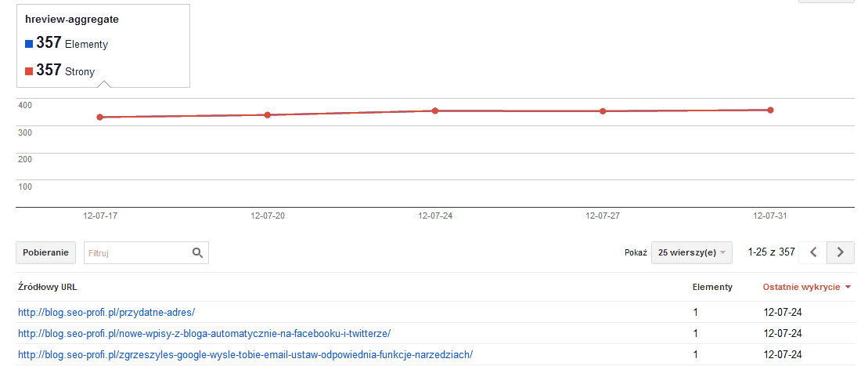Click the 12-07-20 x-axis date label
Viewport: 868px width, 366px height.
pyautogui.click(x=268, y=216)
